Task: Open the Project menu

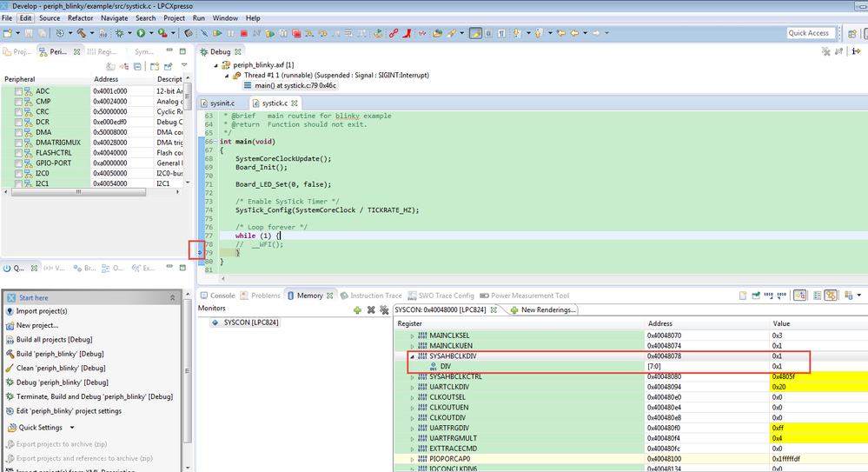Action: tap(174, 18)
